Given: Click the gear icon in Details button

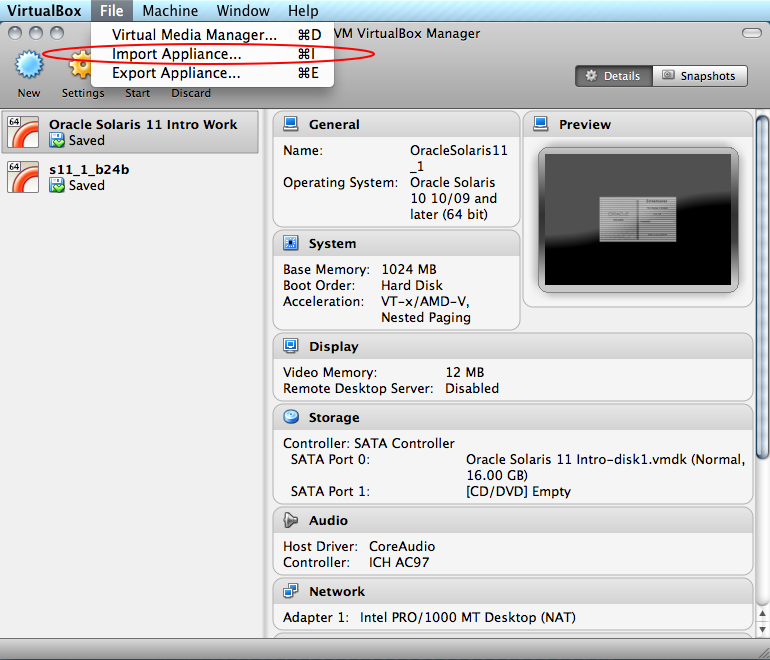Looking at the screenshot, I should tap(591, 76).
